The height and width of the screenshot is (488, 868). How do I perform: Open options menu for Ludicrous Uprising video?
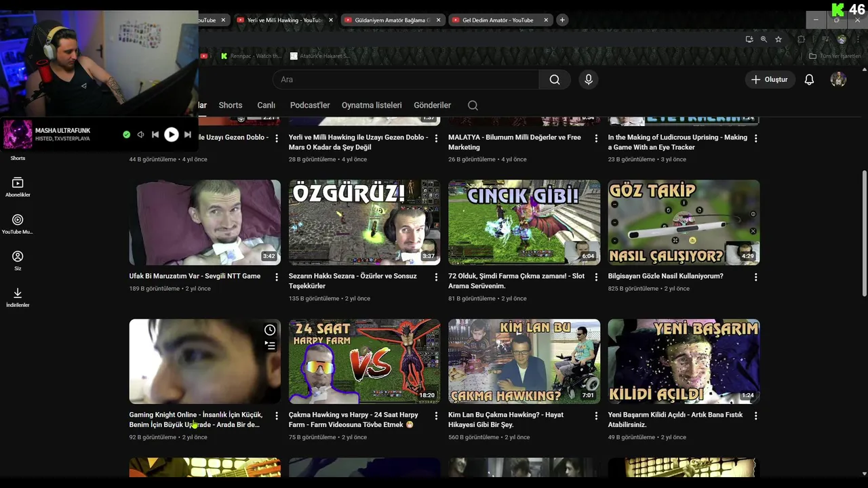[x=755, y=138]
